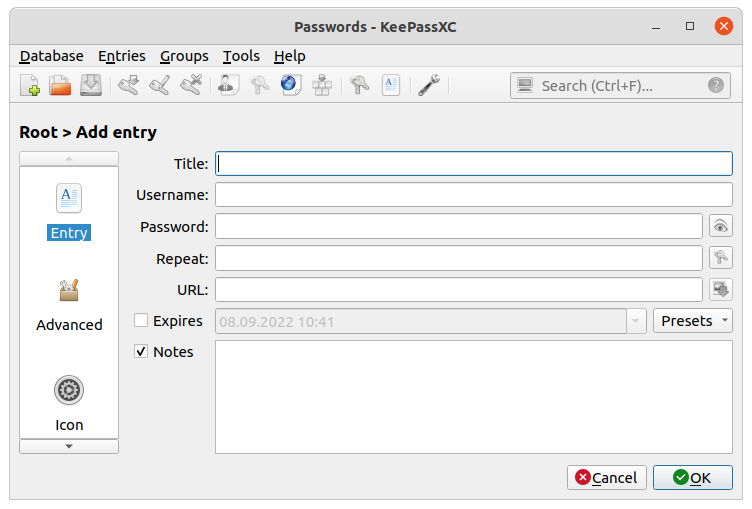Click the download favicon button beside URL

click(720, 290)
